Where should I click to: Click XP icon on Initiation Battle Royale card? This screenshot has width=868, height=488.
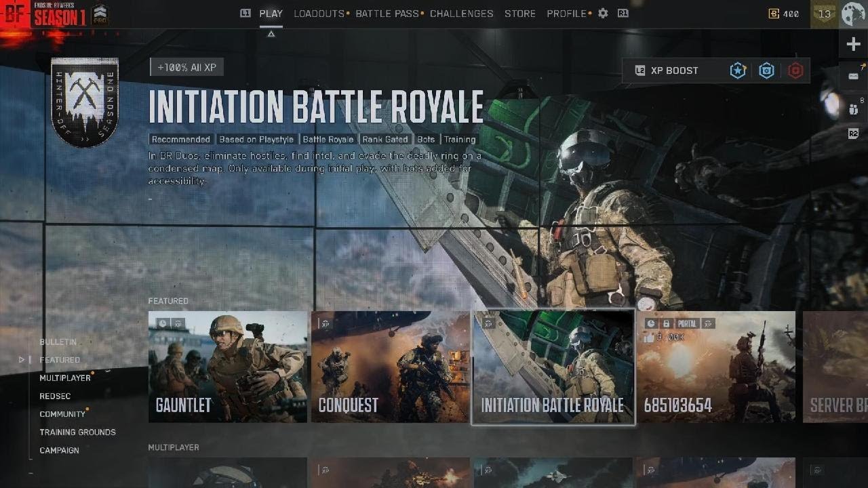488,323
